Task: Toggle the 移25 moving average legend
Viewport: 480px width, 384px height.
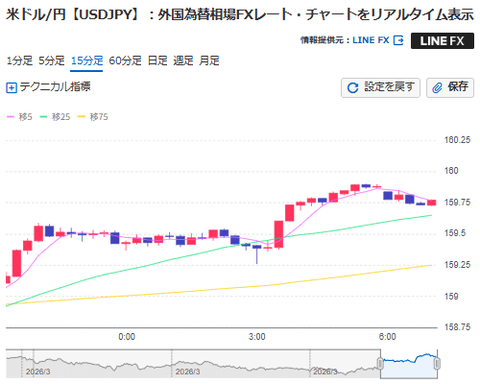Action: coord(55,117)
